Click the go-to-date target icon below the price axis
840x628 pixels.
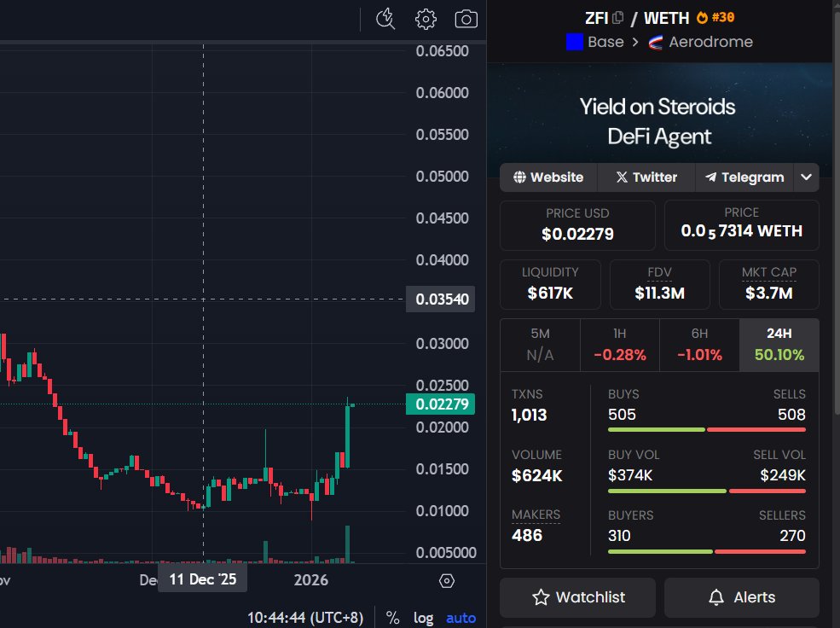pyautogui.click(x=446, y=581)
